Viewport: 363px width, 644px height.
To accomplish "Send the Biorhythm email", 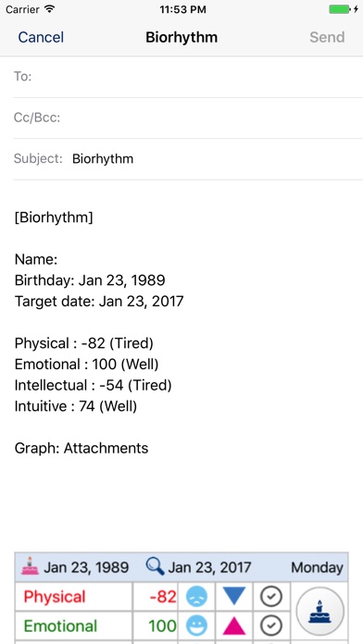I will (327, 37).
